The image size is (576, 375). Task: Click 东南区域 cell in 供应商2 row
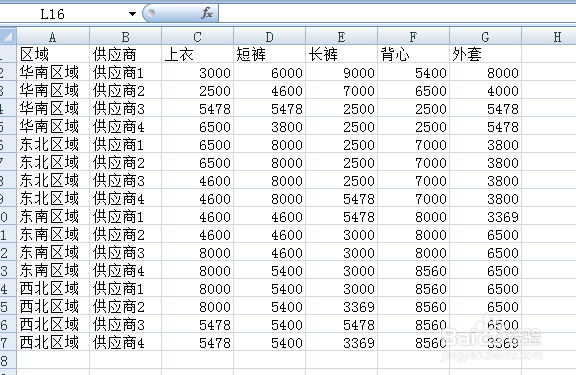[x=53, y=234]
